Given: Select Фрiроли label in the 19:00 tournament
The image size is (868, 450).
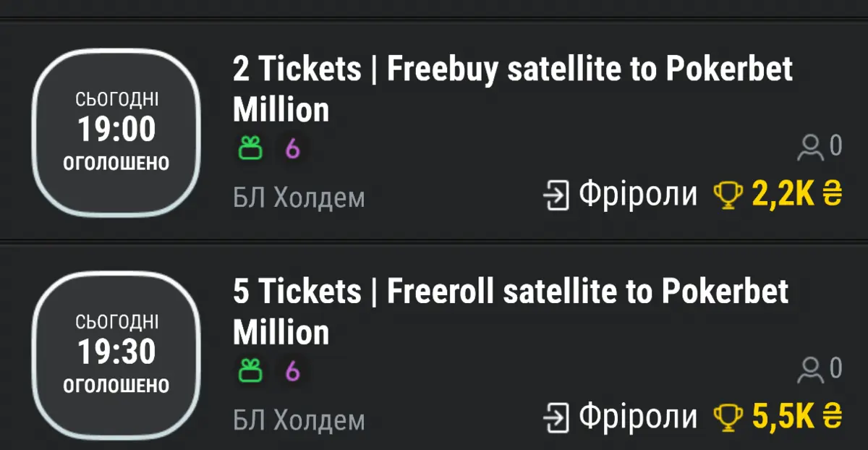Looking at the screenshot, I should [x=637, y=195].
